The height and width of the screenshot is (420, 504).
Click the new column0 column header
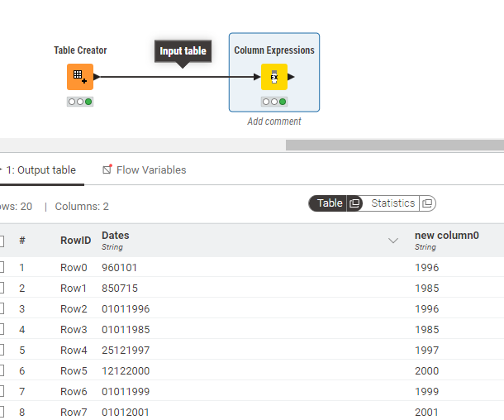446,240
